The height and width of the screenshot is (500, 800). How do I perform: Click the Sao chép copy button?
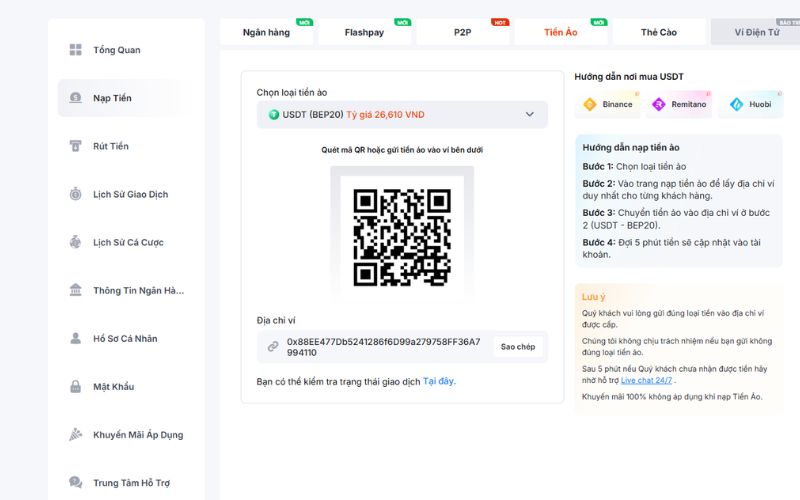tap(518, 346)
